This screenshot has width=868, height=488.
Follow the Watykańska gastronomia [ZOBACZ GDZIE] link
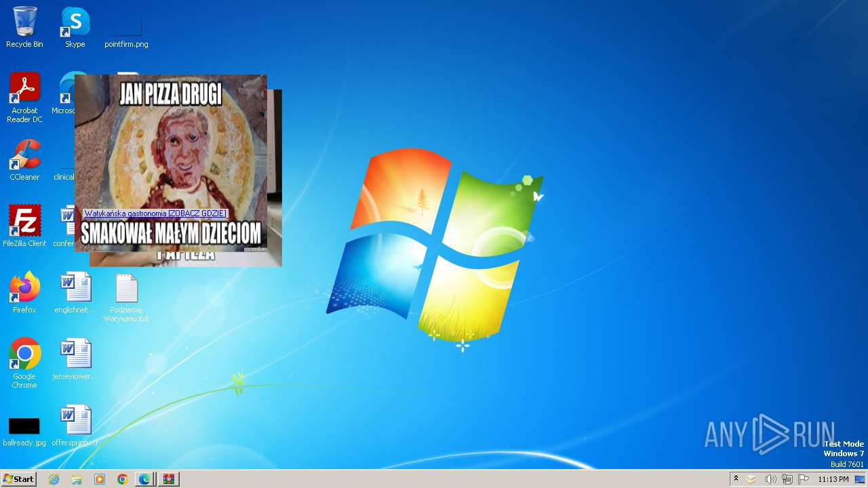coord(155,213)
